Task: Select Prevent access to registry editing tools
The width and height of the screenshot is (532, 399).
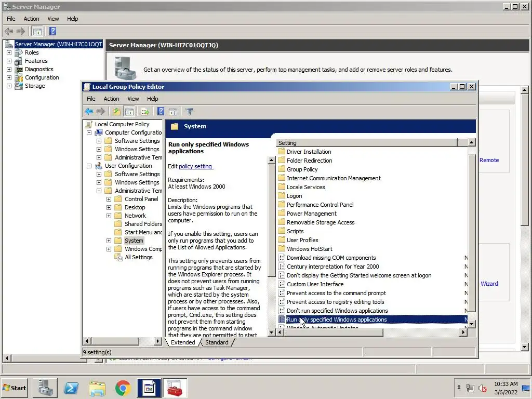Action: [335, 302]
